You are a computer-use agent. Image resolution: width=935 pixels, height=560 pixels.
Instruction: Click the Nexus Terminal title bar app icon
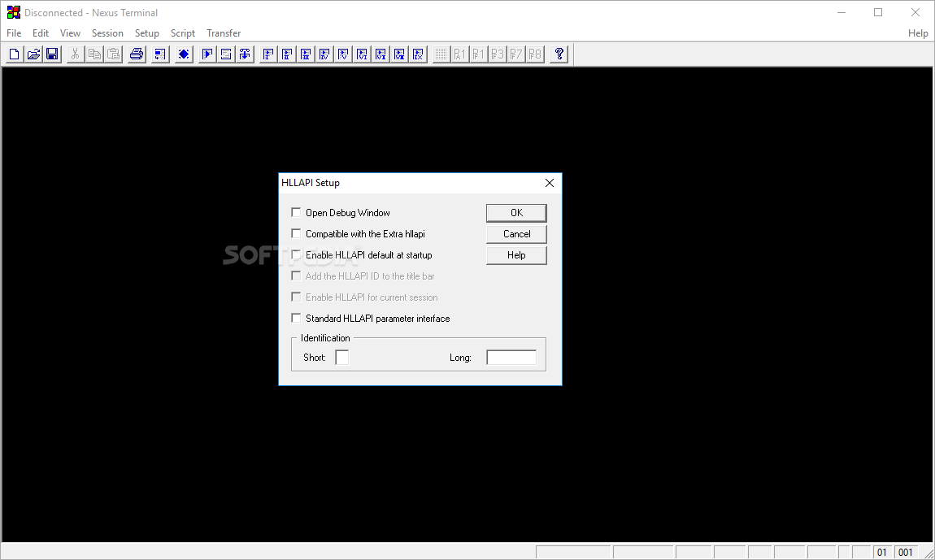[x=13, y=12]
